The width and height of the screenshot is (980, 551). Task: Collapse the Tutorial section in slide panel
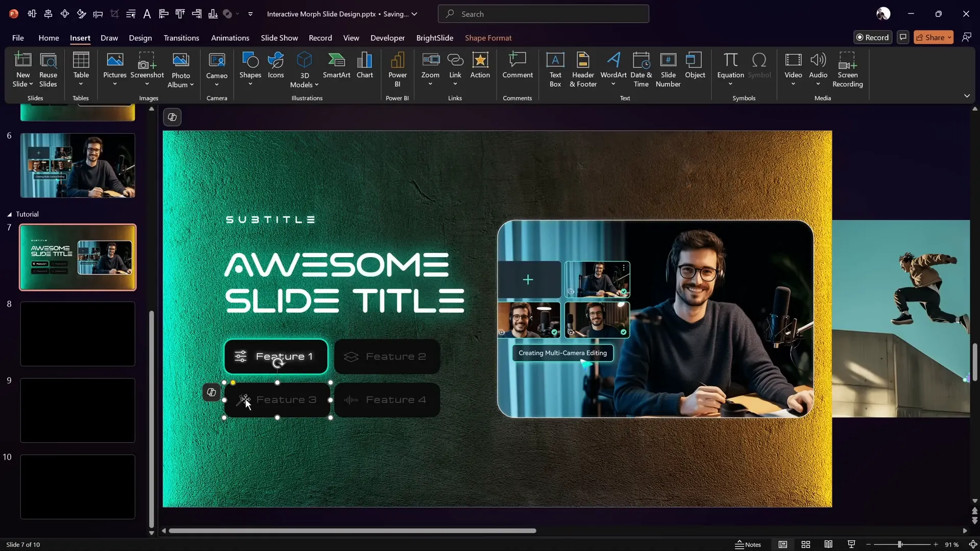(x=9, y=214)
